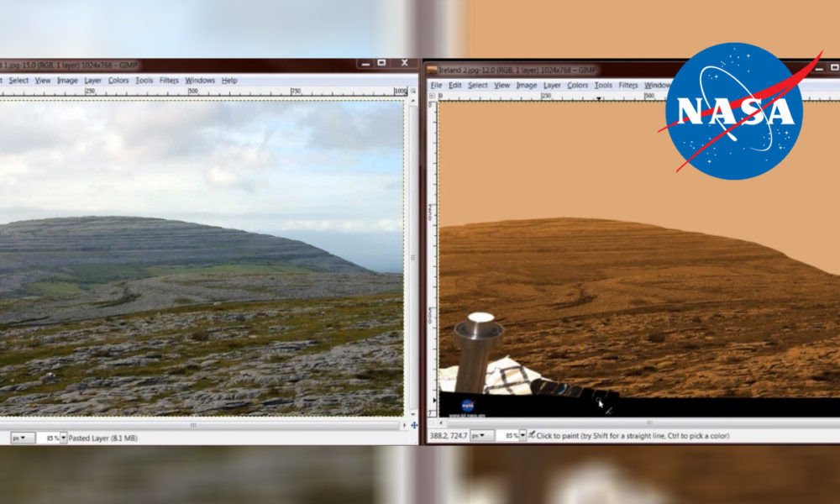Open the Image menu in the Ireland 2.jpg window

[527, 85]
